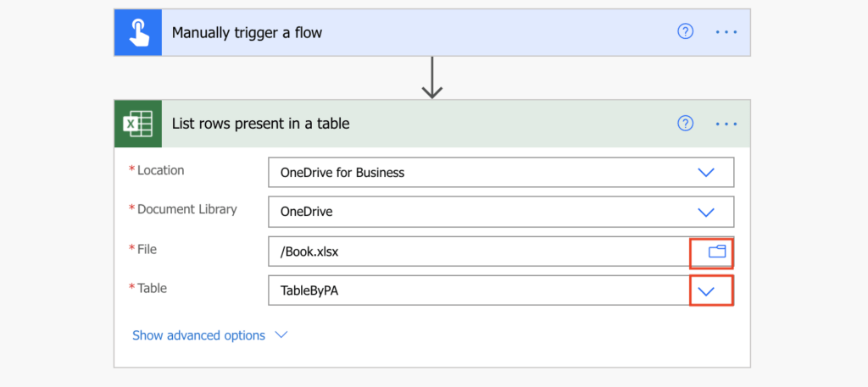This screenshot has height=387, width=868.
Task: Open ellipsis menu on Manually trigger a flow
Action: [x=726, y=32]
